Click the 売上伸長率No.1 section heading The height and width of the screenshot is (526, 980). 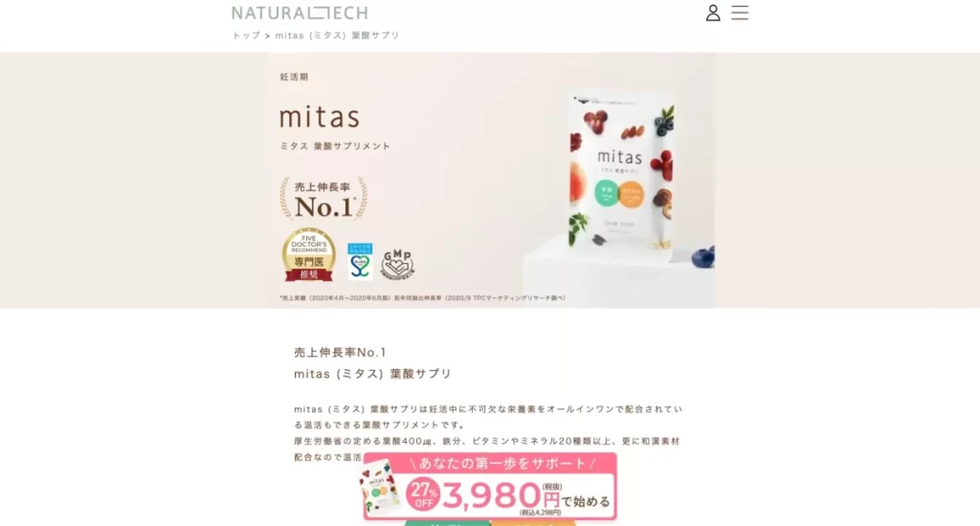(341, 352)
